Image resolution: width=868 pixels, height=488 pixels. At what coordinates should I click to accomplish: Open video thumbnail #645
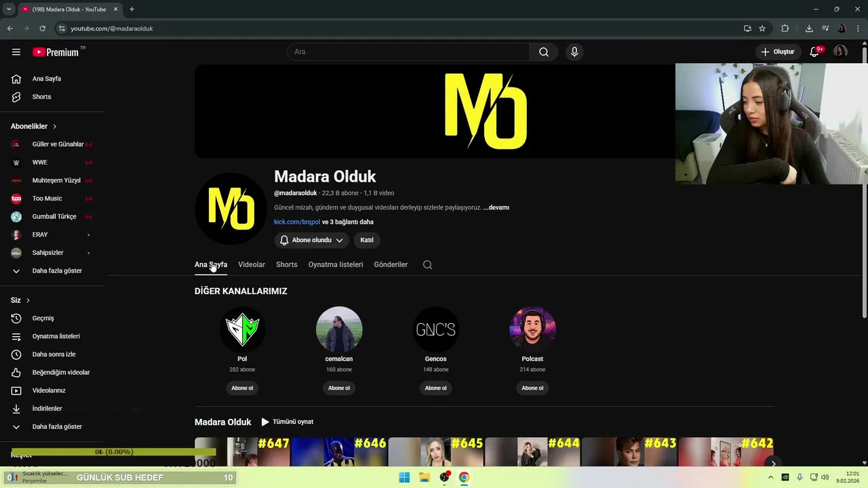tap(435, 452)
